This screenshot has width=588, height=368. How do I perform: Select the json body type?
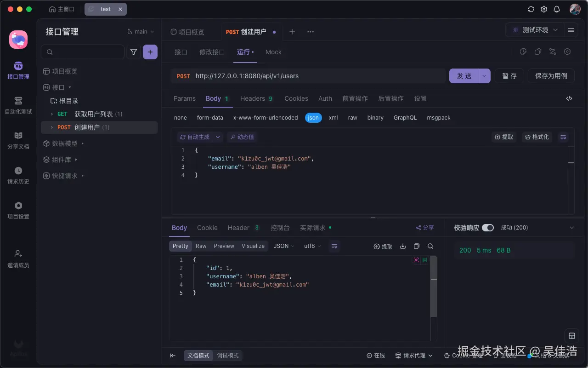[313, 118]
